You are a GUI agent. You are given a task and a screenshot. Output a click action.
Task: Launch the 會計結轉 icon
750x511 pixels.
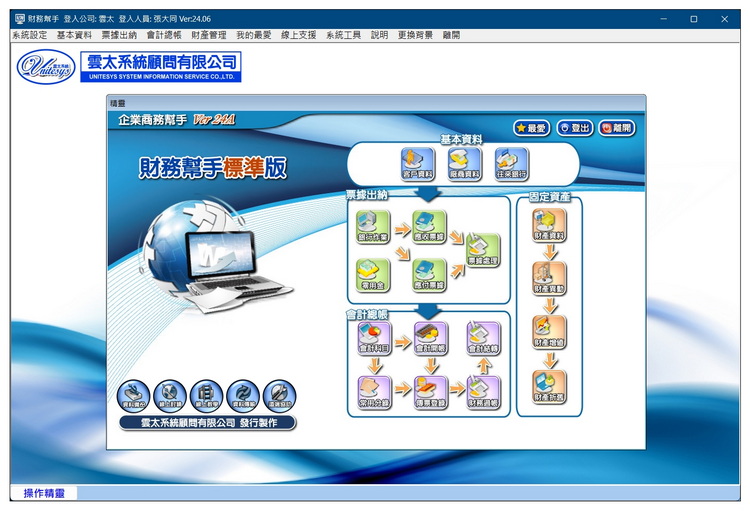[483, 338]
